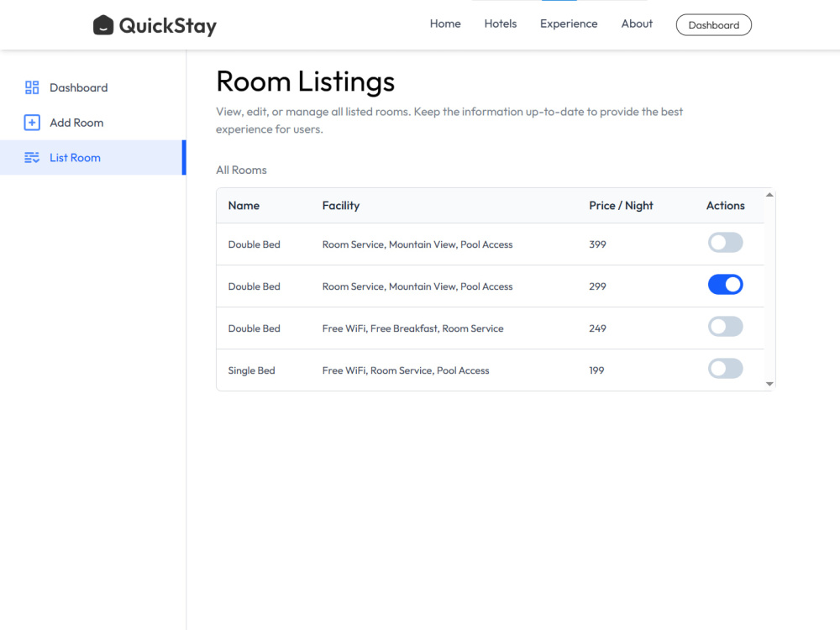Click the Price / Night column header
The image size is (840, 630).
coord(621,206)
